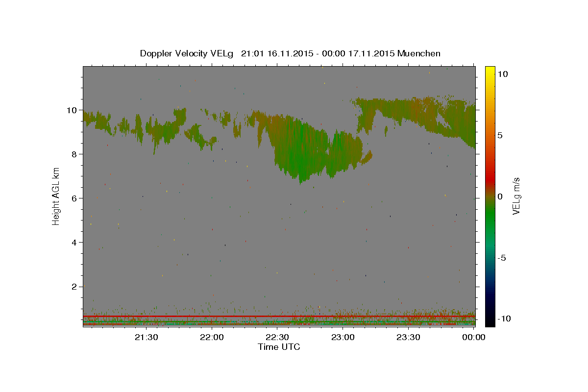Click the colorbar value -5 label

(502, 258)
